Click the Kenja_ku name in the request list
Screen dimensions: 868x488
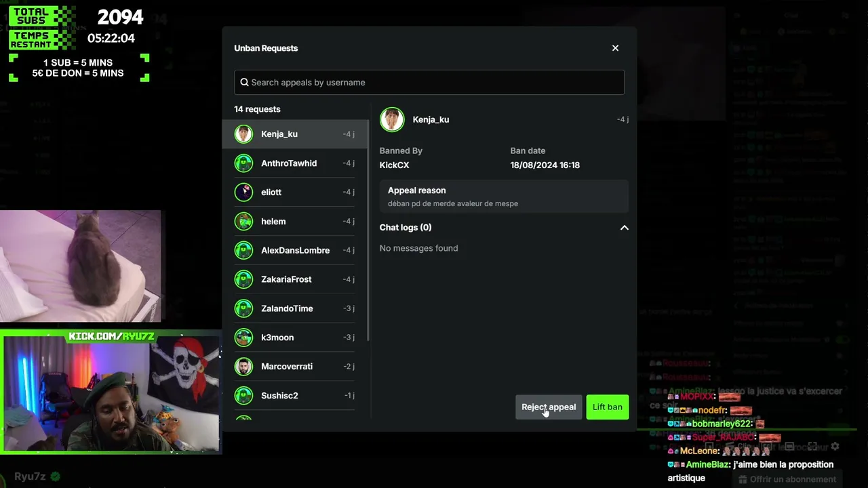(x=279, y=134)
